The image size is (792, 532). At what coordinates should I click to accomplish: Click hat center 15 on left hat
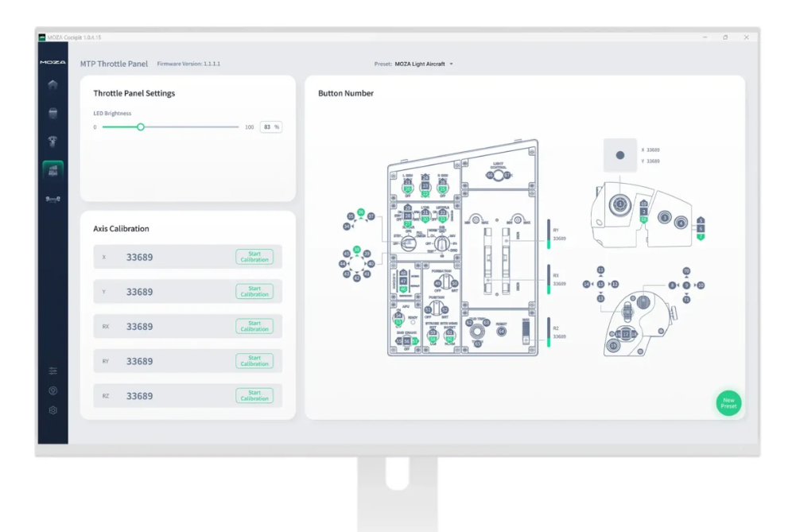tap(600, 285)
